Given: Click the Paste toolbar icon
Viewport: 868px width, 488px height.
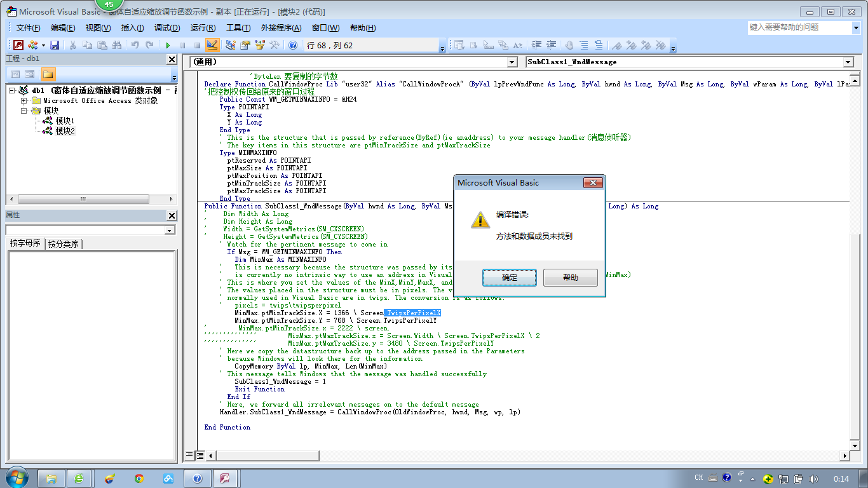Looking at the screenshot, I should click(102, 45).
